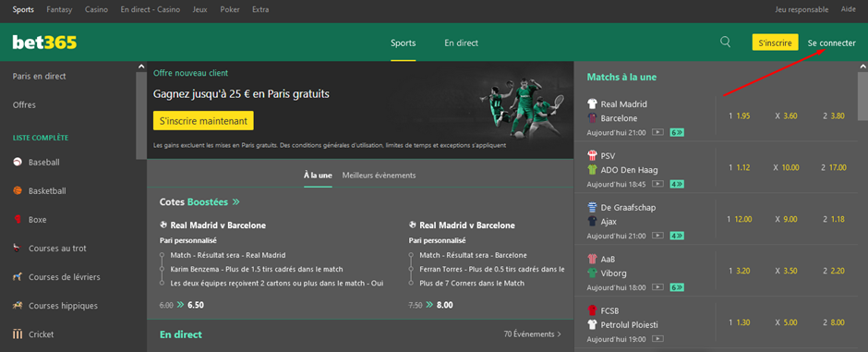Click ADO Den Haag shirt icon
The height and width of the screenshot is (352, 868).
coord(592,170)
